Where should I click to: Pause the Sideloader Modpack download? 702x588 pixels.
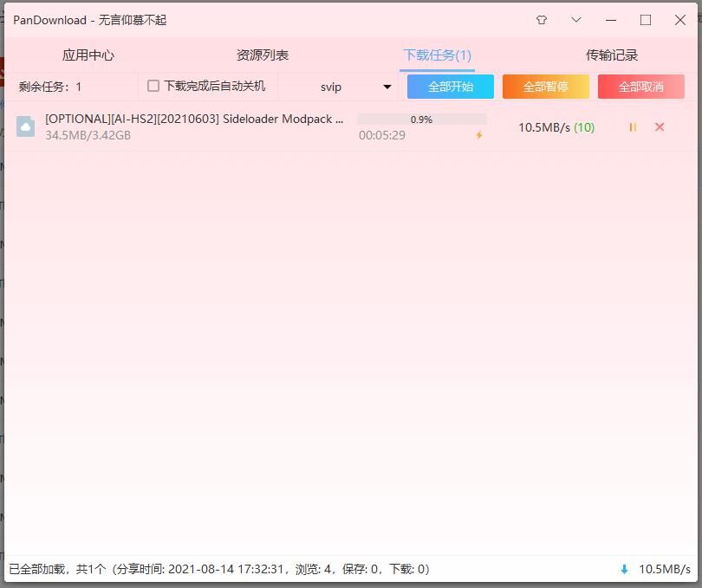tap(633, 127)
